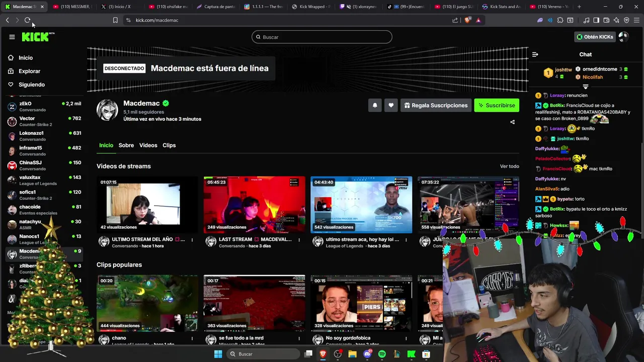Screen dimensions: 644x362
Task: Click the Windows Start button
Action: tap(218, 354)
